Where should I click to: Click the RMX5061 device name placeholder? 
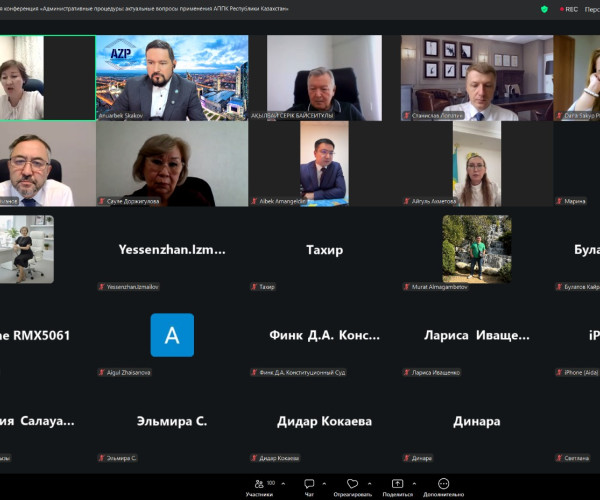[35, 336]
